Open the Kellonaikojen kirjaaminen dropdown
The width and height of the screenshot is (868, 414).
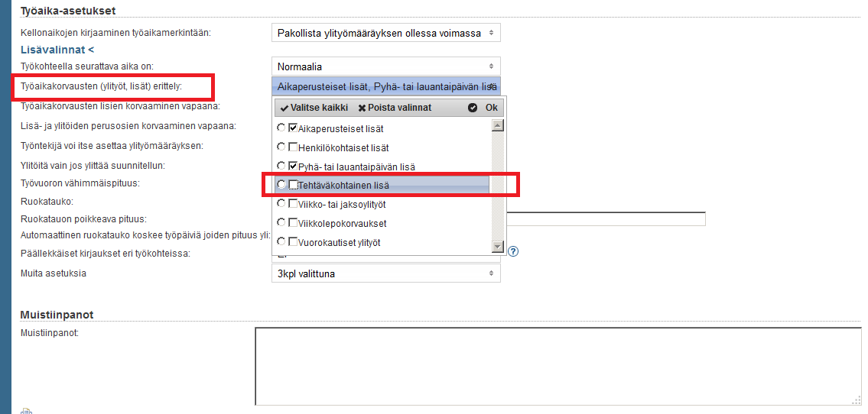pyautogui.click(x=385, y=33)
